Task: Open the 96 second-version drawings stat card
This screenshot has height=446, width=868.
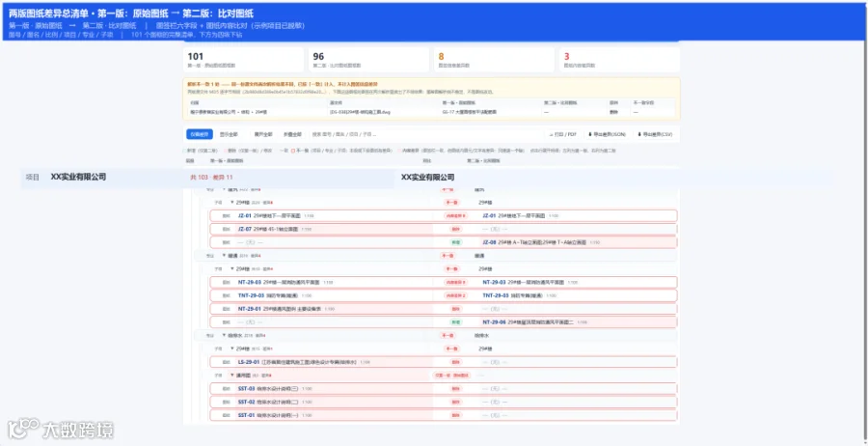Action: (x=368, y=60)
